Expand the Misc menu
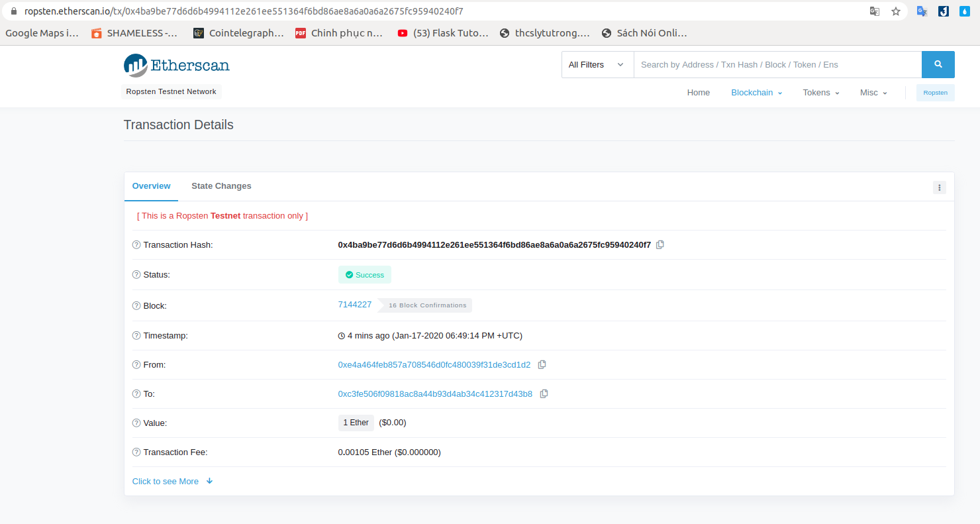 (873, 93)
